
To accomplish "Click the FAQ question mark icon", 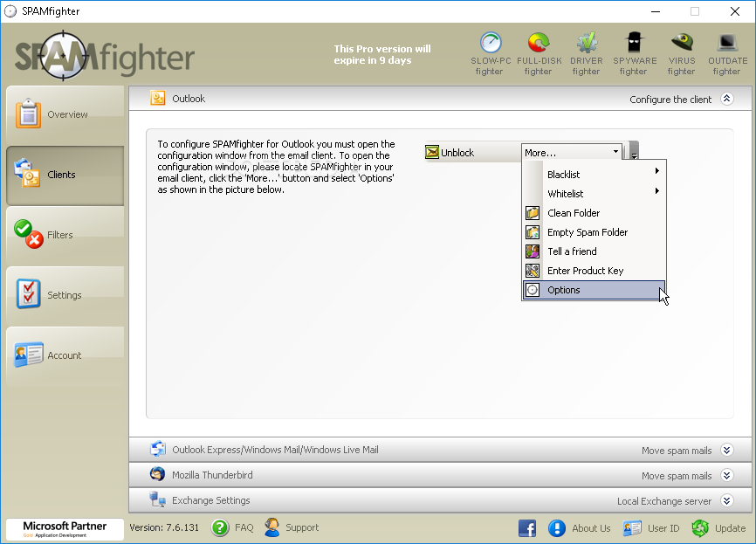I will pyautogui.click(x=220, y=527).
